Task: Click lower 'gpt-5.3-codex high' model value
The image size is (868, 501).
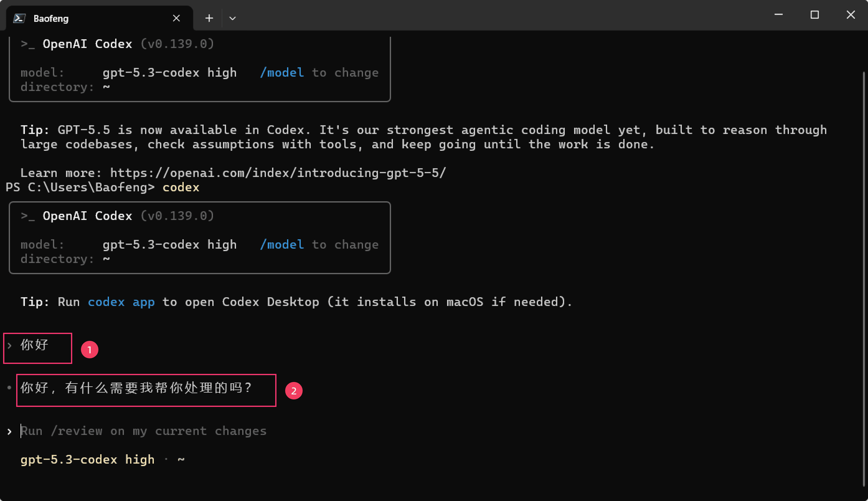Action: click(x=169, y=245)
